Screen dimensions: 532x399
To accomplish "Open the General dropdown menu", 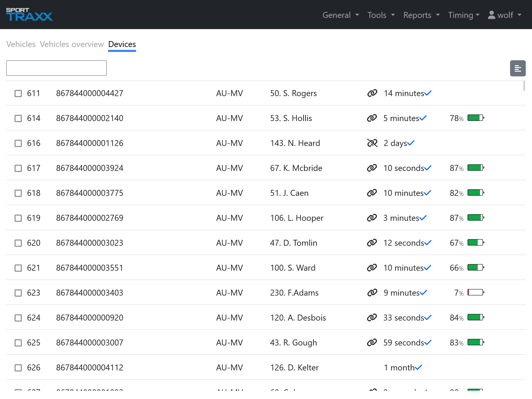I will tap(341, 15).
